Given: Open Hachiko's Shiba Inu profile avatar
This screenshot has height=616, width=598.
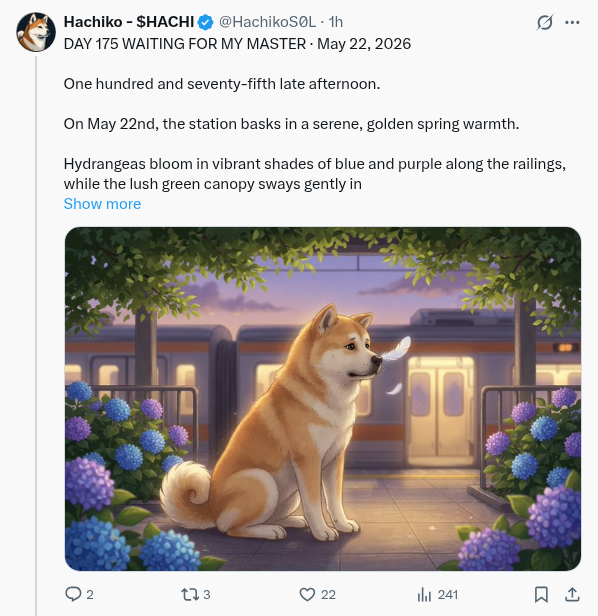Looking at the screenshot, I should [x=36, y=32].
